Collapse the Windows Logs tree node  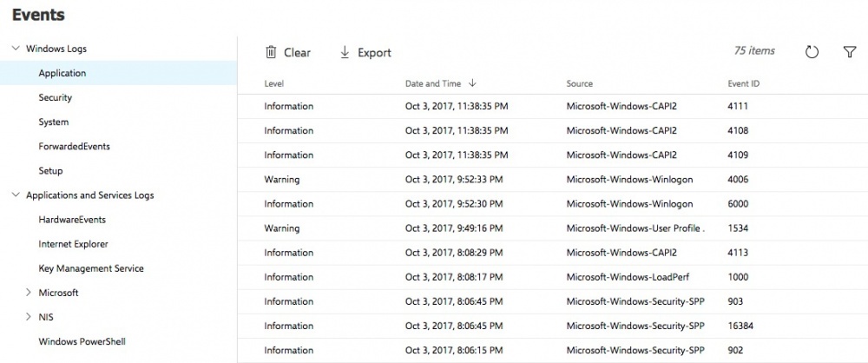[x=16, y=49]
